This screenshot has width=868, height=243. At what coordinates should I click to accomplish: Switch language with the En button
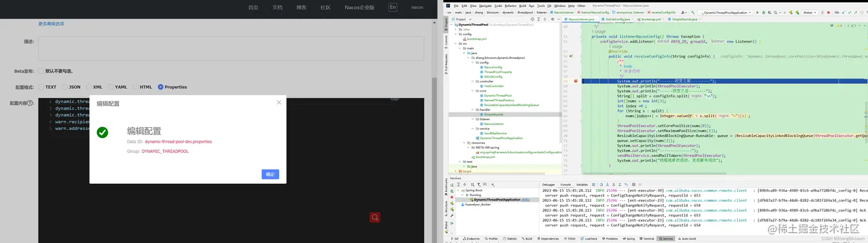[393, 7]
